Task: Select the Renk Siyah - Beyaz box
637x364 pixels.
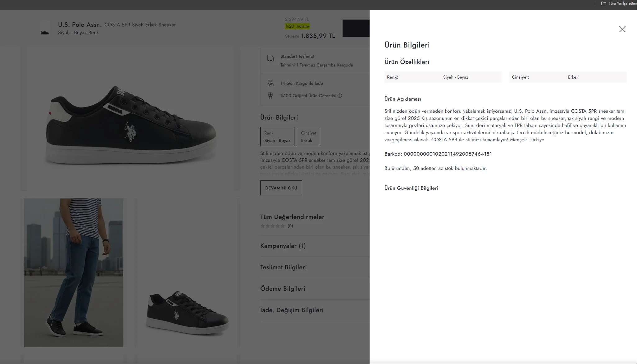Action: click(277, 137)
